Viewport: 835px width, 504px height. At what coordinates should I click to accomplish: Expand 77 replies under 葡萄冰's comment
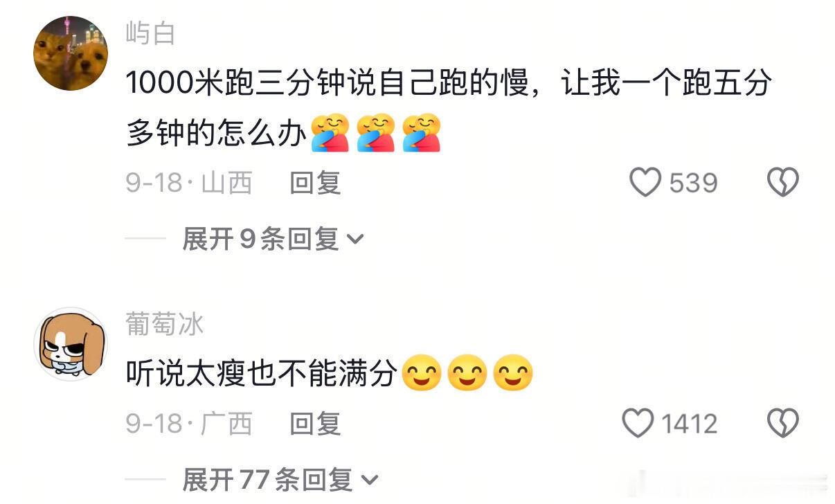tap(280, 479)
